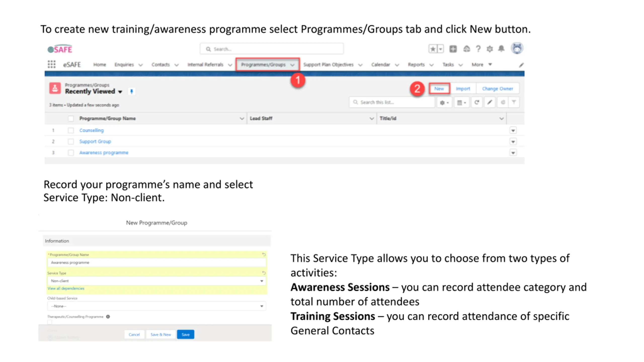Open the user profile avatar
The height and width of the screenshot is (362, 644).
pos(517,48)
